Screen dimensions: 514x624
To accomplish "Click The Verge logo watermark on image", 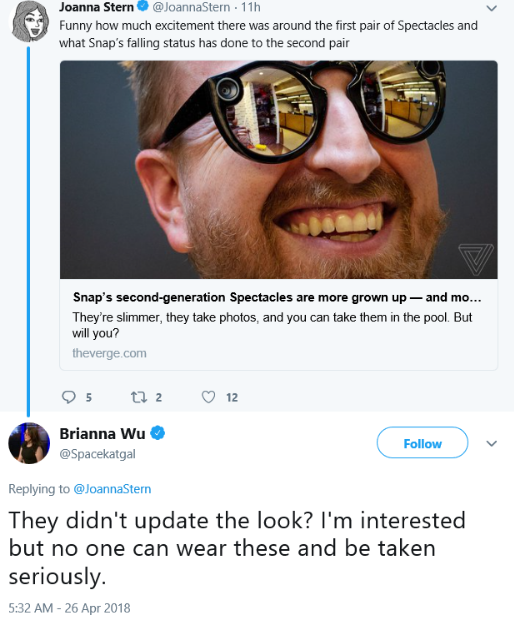I will click(475, 259).
